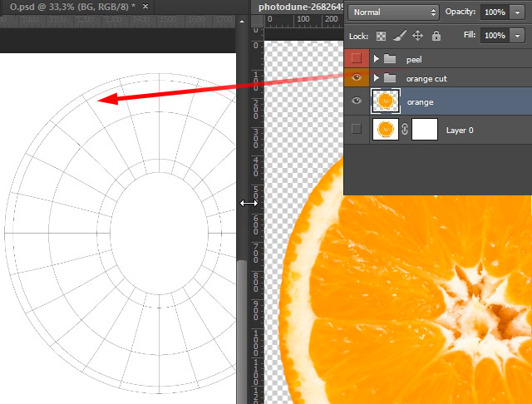Click the 'orange cut' group name
Viewport: 532px width, 404px height.
[426, 79]
